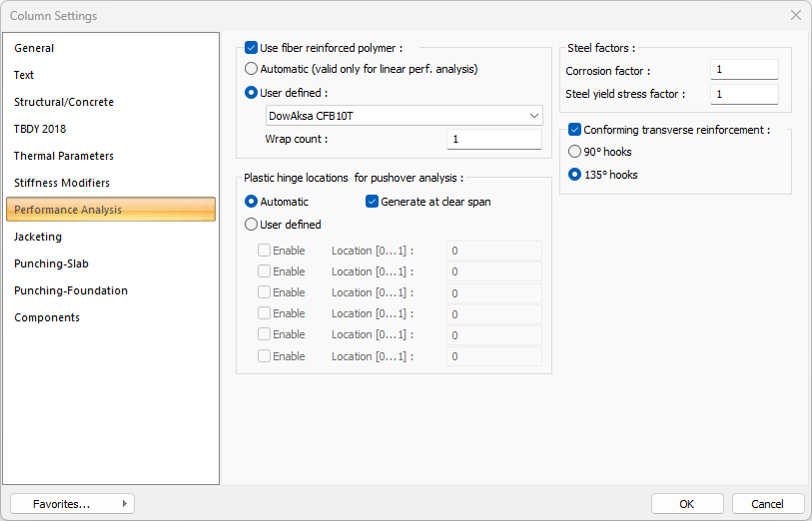Go to Stiffness Modifiers section
This screenshot has width=812, height=521.
tap(62, 183)
